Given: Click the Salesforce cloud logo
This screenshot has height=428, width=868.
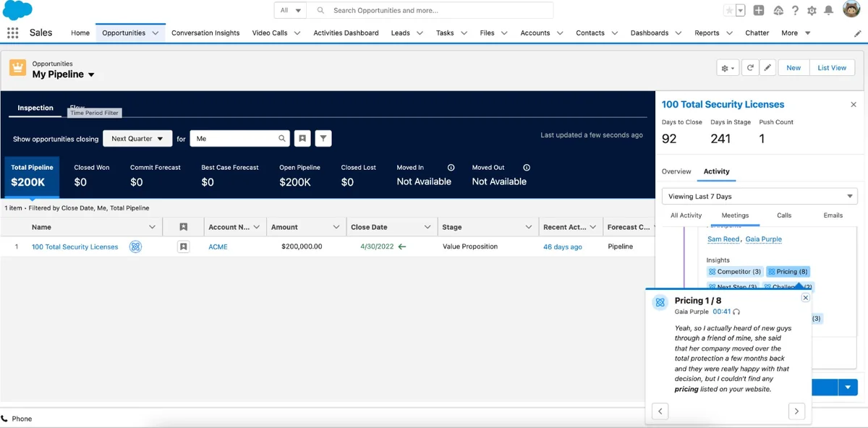Looking at the screenshot, I should coord(17,10).
